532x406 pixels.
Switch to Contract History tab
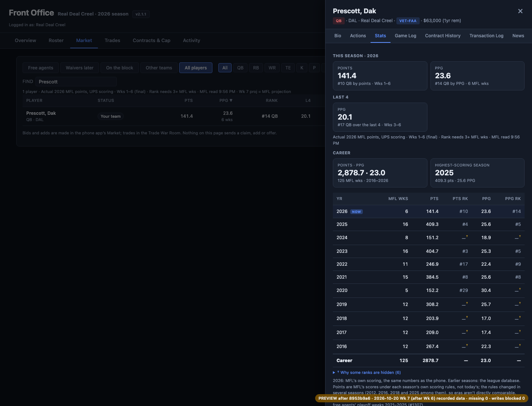(x=443, y=36)
